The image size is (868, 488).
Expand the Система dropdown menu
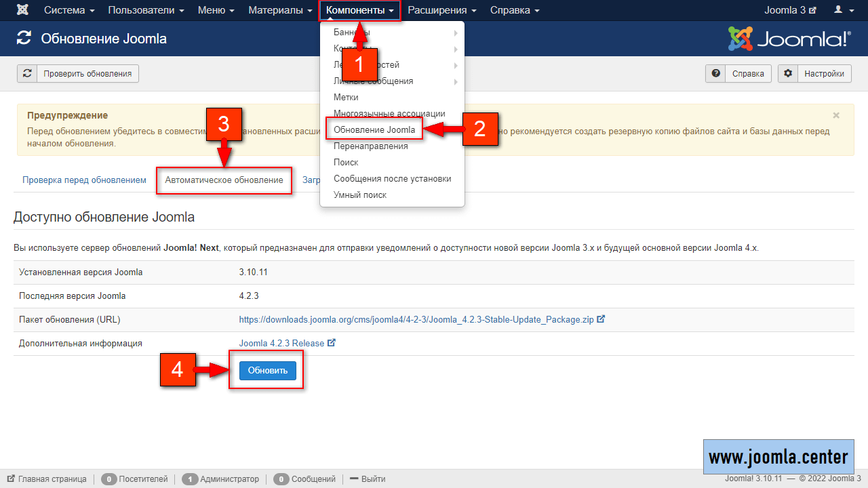[x=69, y=10]
